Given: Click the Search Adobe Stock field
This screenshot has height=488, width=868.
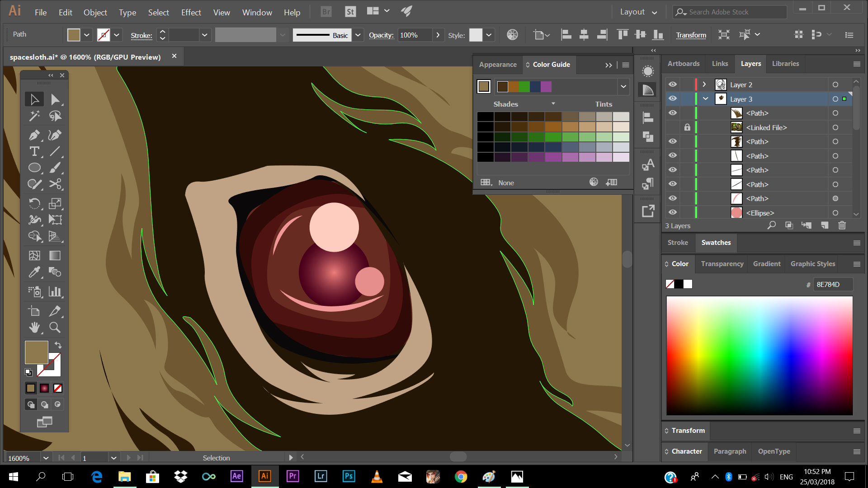Looking at the screenshot, I should pyautogui.click(x=730, y=12).
